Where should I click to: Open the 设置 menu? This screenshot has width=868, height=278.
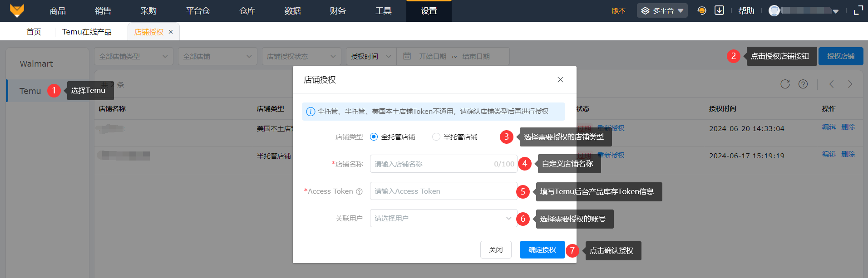[429, 11]
